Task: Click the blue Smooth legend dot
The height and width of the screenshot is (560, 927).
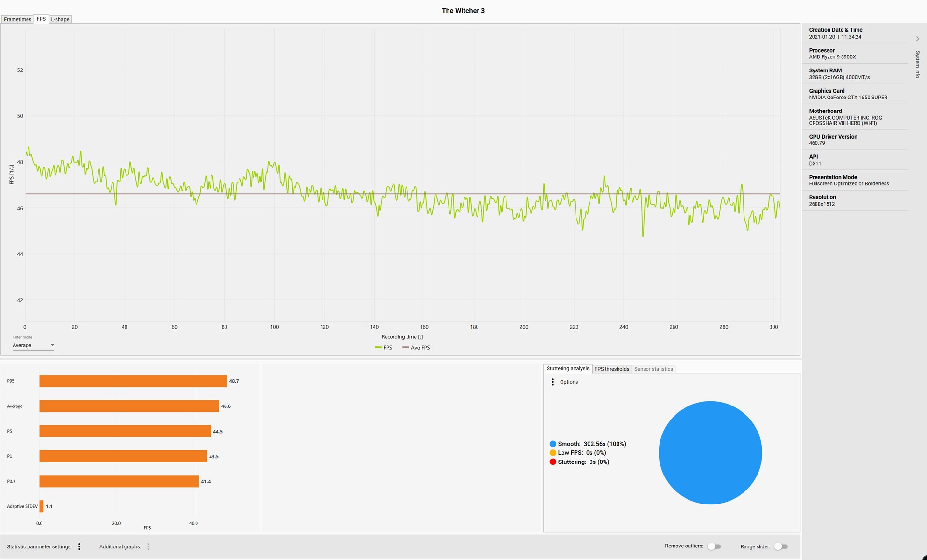Action: pos(553,444)
